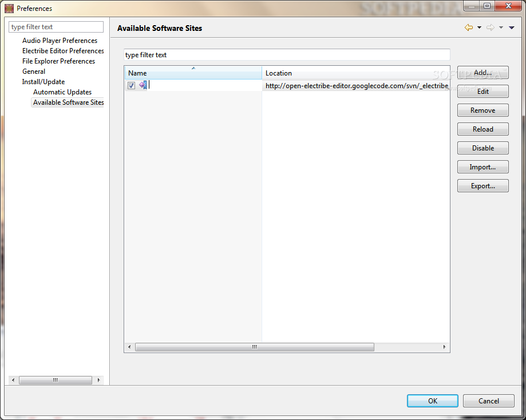Image resolution: width=526 pixels, height=420 pixels.
Task: Click the Disable button
Action: (x=483, y=148)
